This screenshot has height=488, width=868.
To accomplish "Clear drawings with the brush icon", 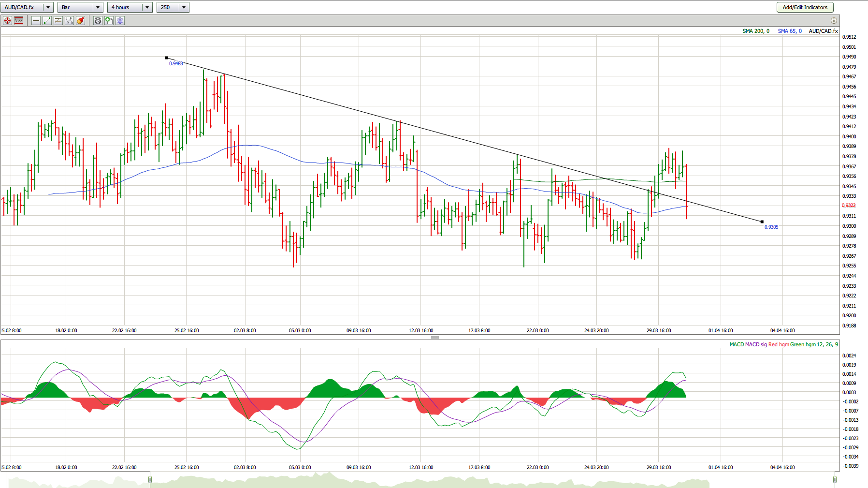I will pos(80,21).
